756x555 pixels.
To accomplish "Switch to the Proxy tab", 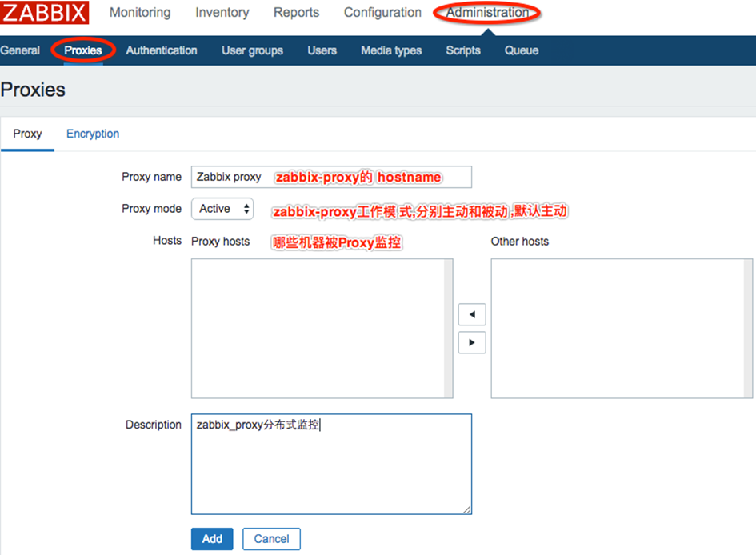I will tap(27, 134).
